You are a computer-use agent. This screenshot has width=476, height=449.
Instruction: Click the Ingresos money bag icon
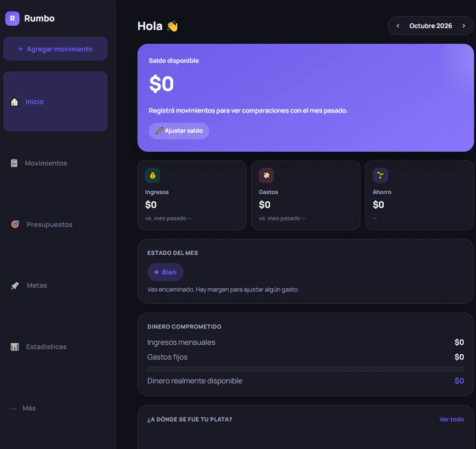coord(153,176)
